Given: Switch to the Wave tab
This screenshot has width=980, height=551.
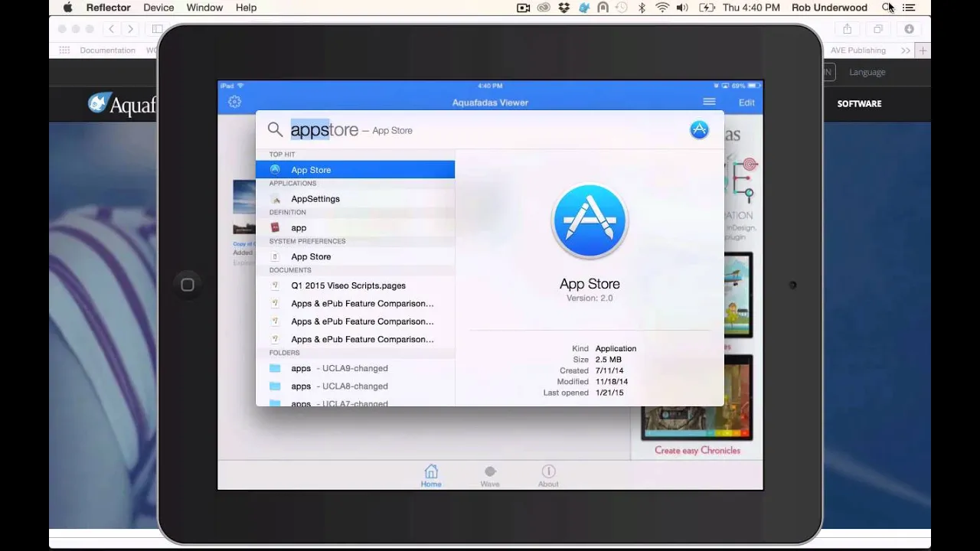Looking at the screenshot, I should 490,475.
